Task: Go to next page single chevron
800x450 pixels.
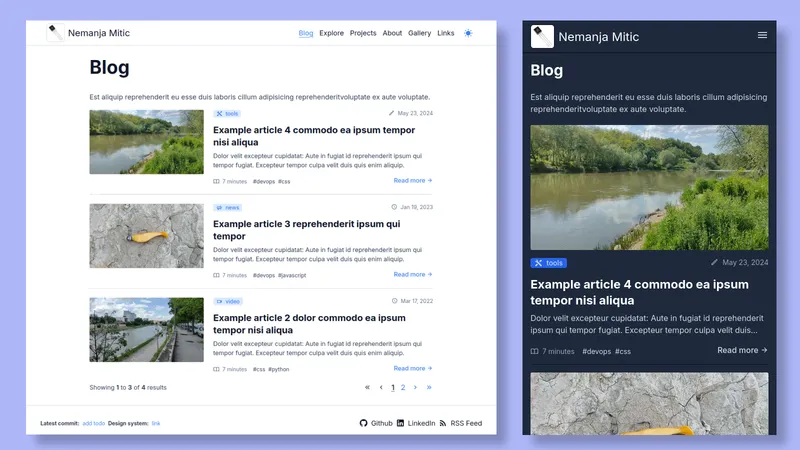Action: click(x=415, y=387)
